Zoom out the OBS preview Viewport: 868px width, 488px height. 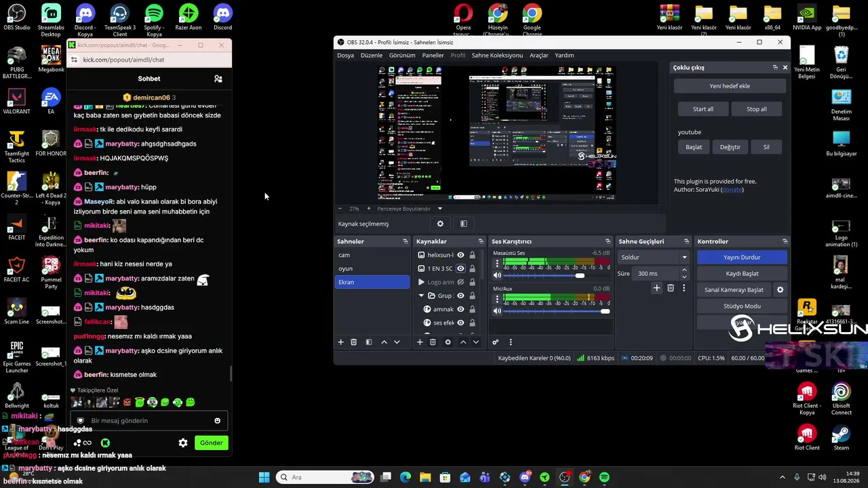pos(341,209)
